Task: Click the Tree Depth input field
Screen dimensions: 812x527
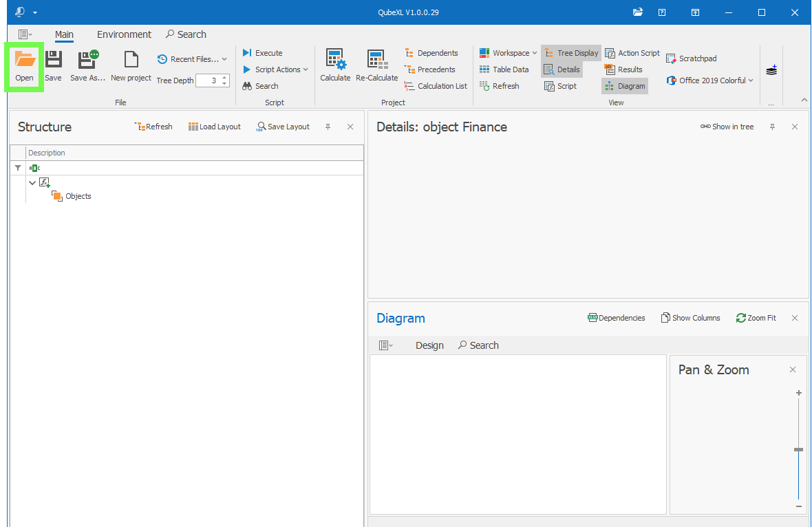Action: coord(208,80)
